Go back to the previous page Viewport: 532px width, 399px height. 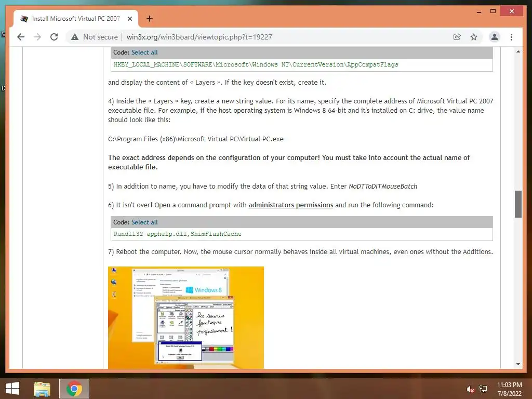click(x=21, y=37)
